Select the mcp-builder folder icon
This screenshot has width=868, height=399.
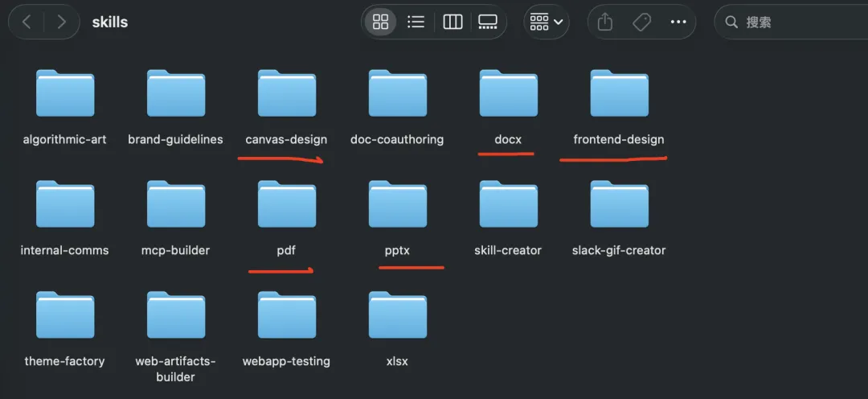click(x=176, y=204)
